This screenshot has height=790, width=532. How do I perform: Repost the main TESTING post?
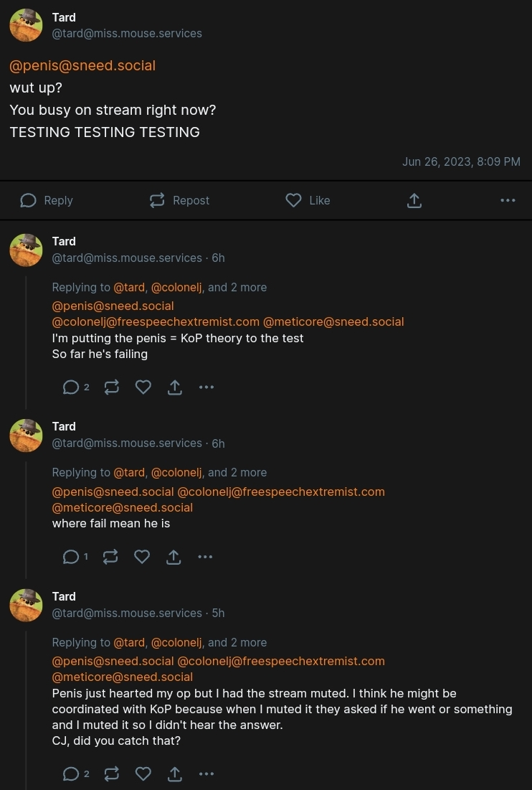pos(179,200)
